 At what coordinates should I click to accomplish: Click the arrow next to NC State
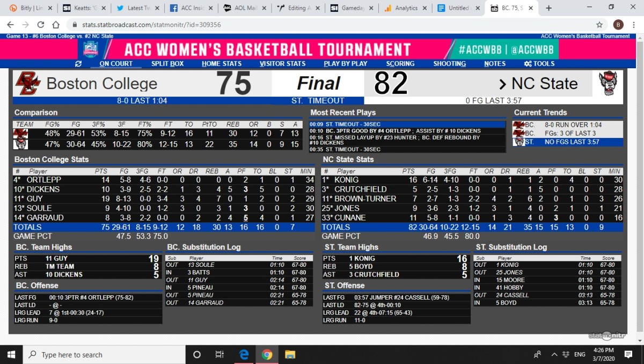[502, 83]
